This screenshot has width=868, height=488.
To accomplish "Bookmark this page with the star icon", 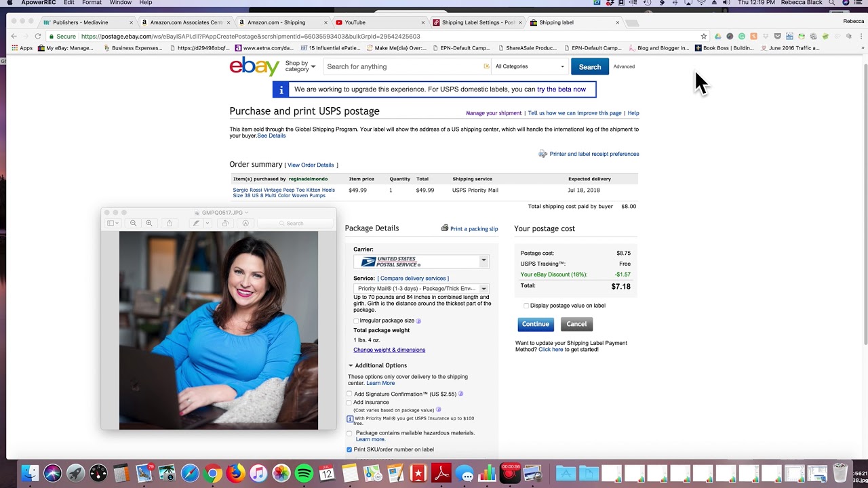I will point(704,37).
